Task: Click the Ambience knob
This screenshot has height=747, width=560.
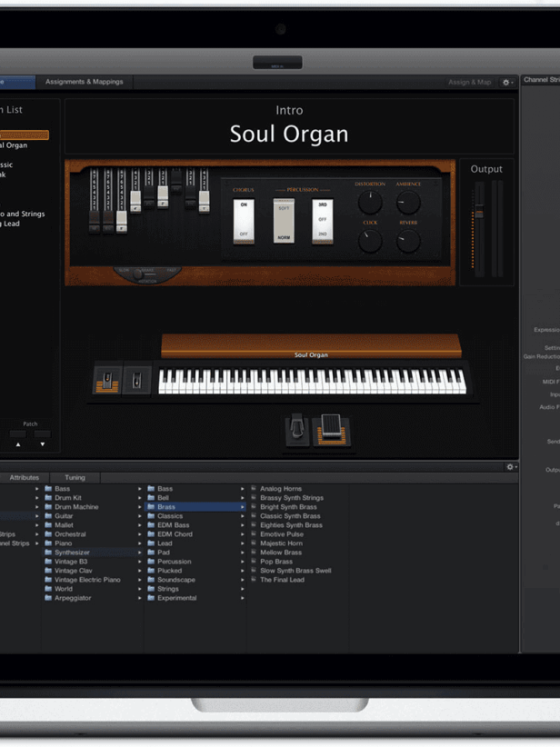Action: (x=408, y=202)
